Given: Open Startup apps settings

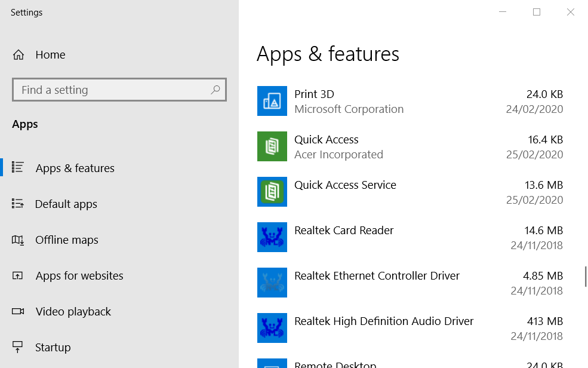Looking at the screenshot, I should tap(53, 347).
